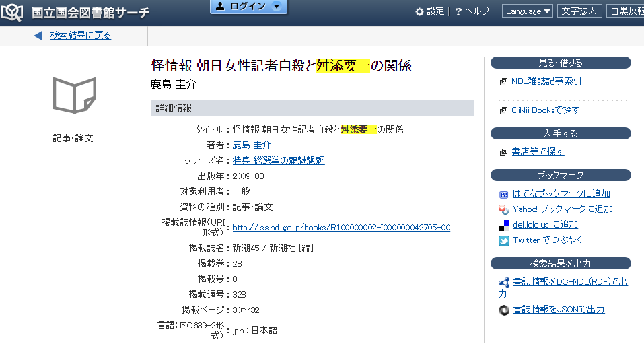This screenshot has height=346, width=644.
Task: Open the 設定 menu item
Action: 435,11
